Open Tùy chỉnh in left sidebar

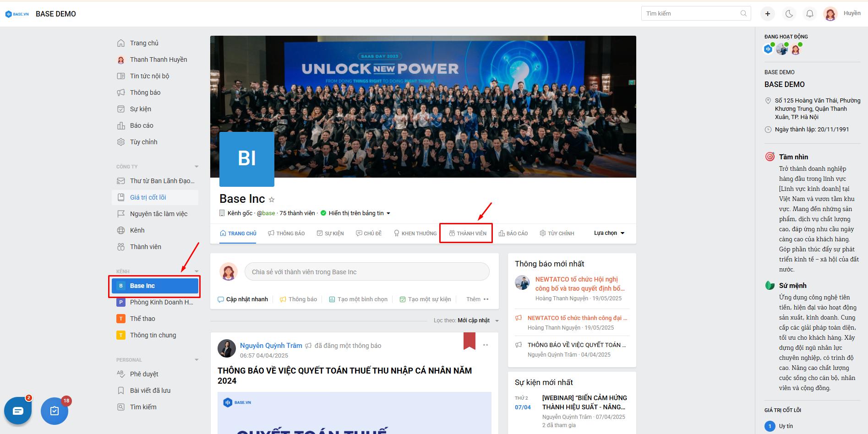tap(143, 142)
